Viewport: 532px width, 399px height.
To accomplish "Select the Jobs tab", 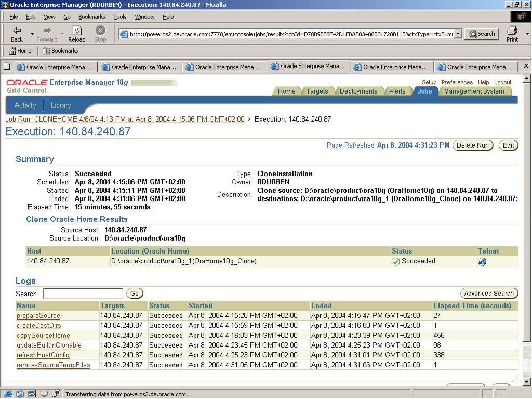I will (424, 91).
